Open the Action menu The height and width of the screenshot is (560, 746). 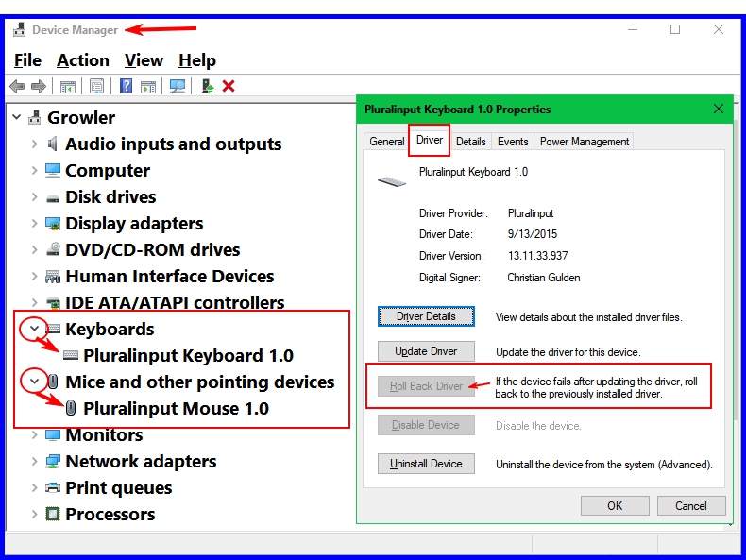(x=83, y=60)
